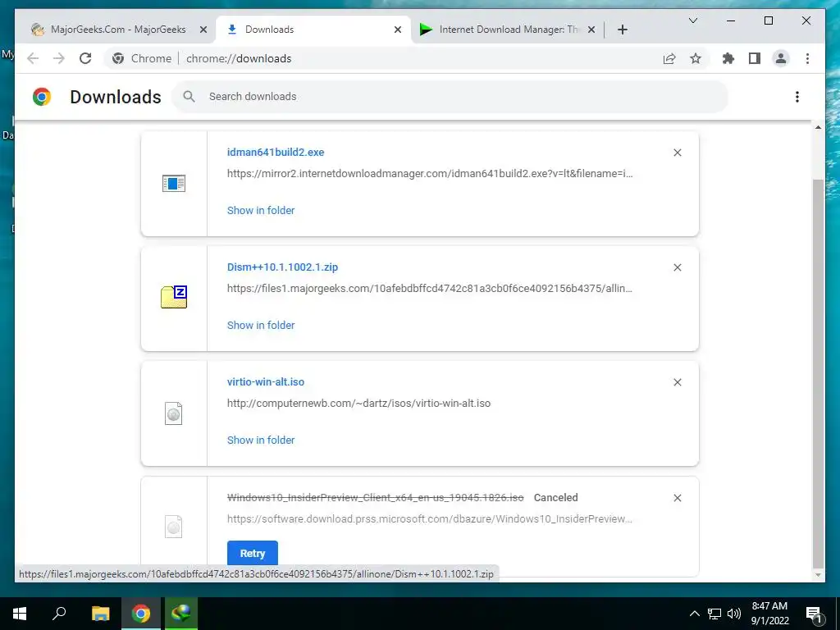Open the Downloads page more actions menu
The width and height of the screenshot is (840, 630).
pyautogui.click(x=797, y=97)
